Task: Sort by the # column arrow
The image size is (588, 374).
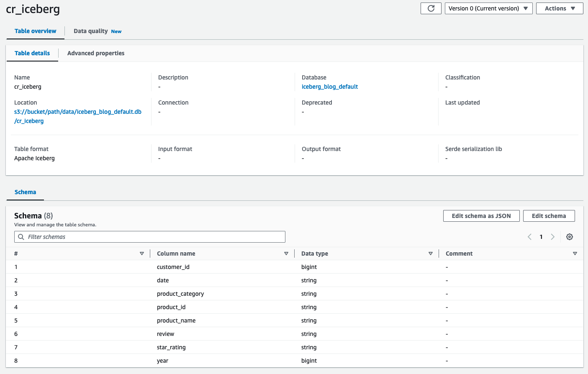Action: tap(142, 254)
